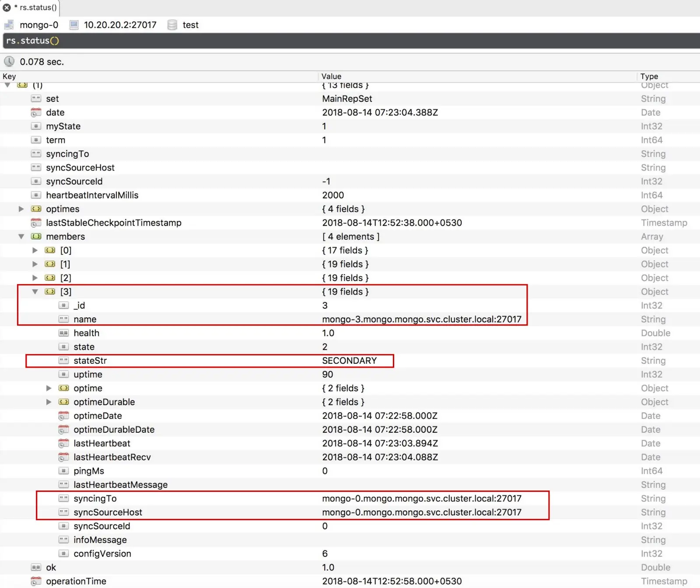Expand the optimeDurable object node
This screenshot has height=588, width=700.
(x=49, y=402)
